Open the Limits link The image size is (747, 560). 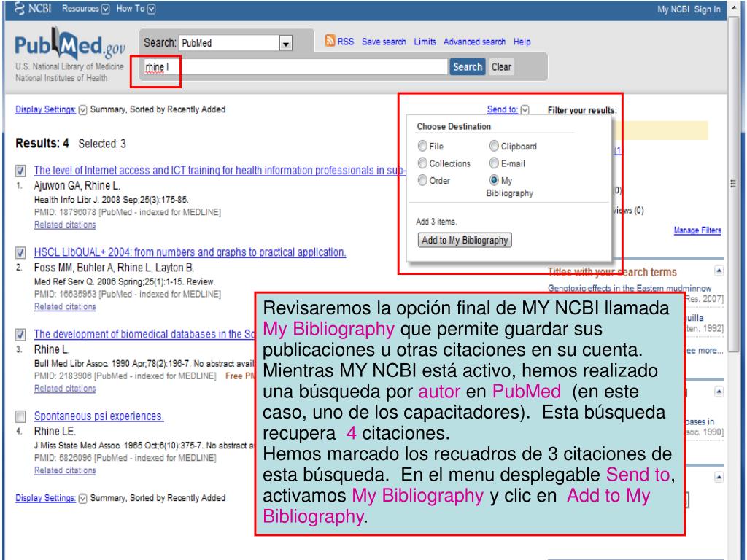425,42
